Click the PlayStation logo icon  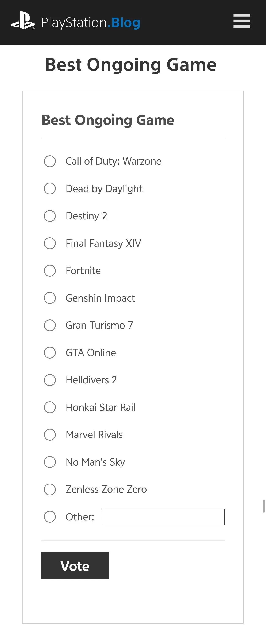(x=23, y=20)
